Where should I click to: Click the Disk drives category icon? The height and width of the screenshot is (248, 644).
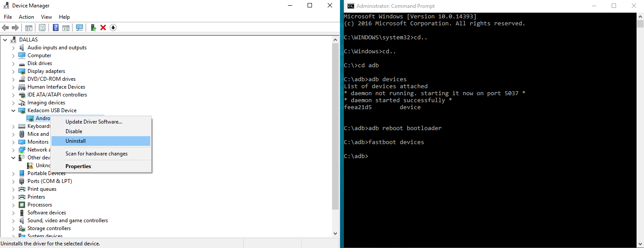[x=22, y=63]
